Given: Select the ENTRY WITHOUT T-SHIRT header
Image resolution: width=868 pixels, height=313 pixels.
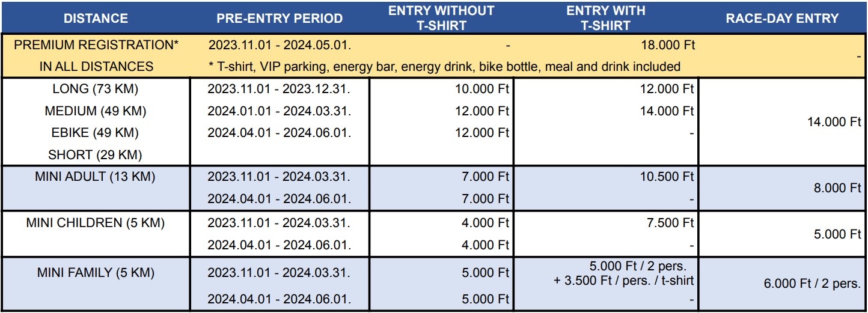Looking at the screenshot, I should [441, 18].
